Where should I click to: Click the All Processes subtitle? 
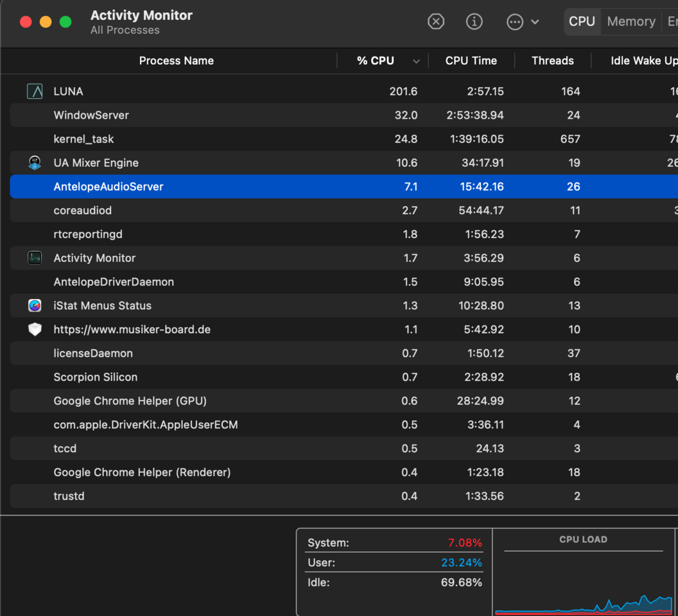click(125, 30)
